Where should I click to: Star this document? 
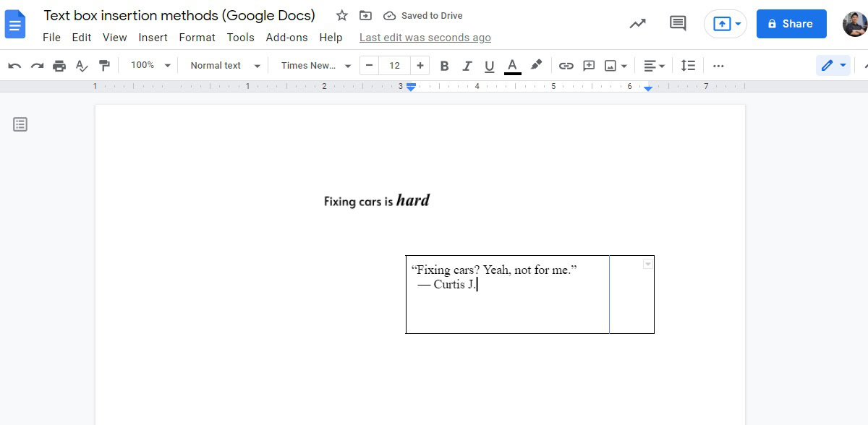click(342, 16)
